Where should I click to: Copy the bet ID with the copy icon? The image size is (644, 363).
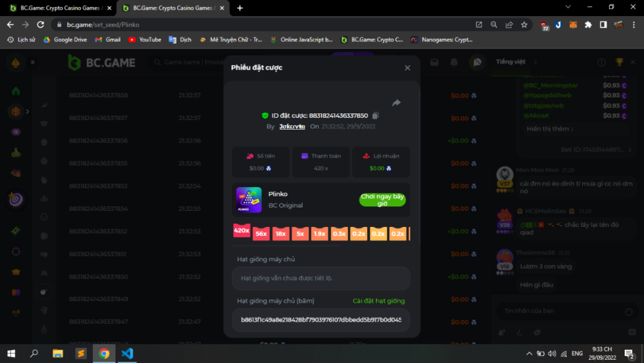pyautogui.click(x=375, y=115)
